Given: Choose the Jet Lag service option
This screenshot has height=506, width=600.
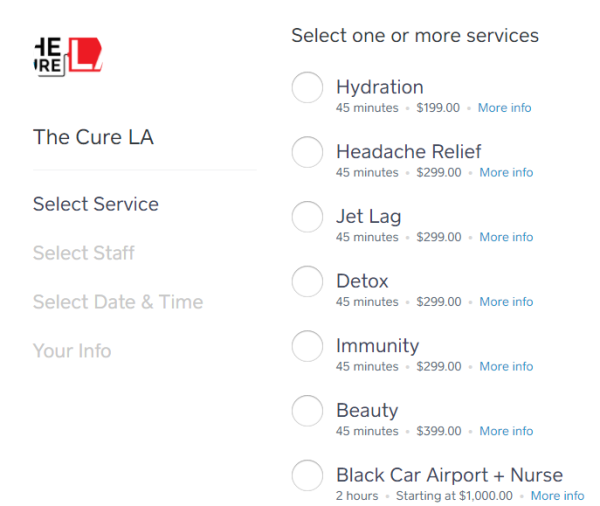Looking at the screenshot, I should point(307,217).
